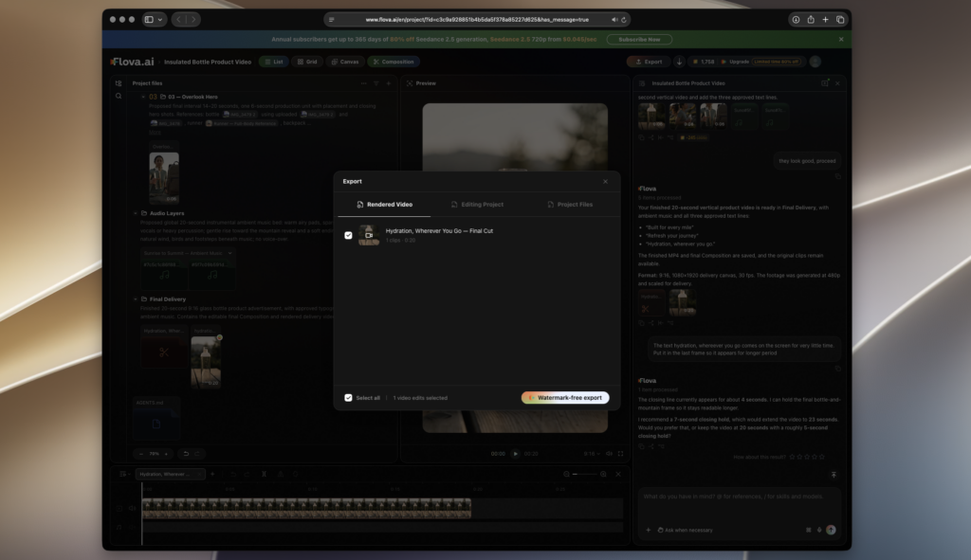Toggle the Select all checkbox
Viewport: 971px width, 560px height.
[x=348, y=398]
